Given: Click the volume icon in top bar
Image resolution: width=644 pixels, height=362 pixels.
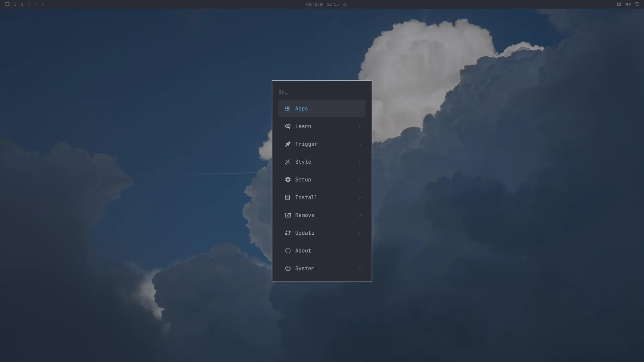Looking at the screenshot, I should coord(628,4).
